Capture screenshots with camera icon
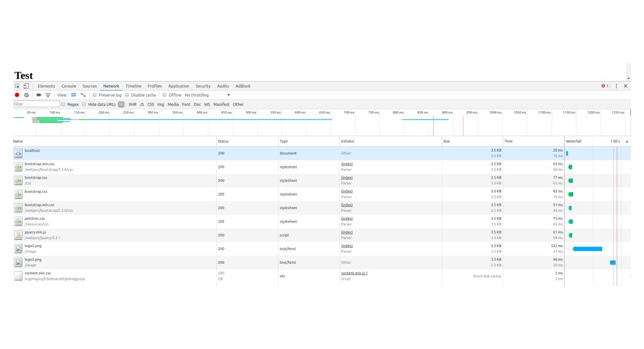Screen dimensions: 644x349 tap(39, 95)
